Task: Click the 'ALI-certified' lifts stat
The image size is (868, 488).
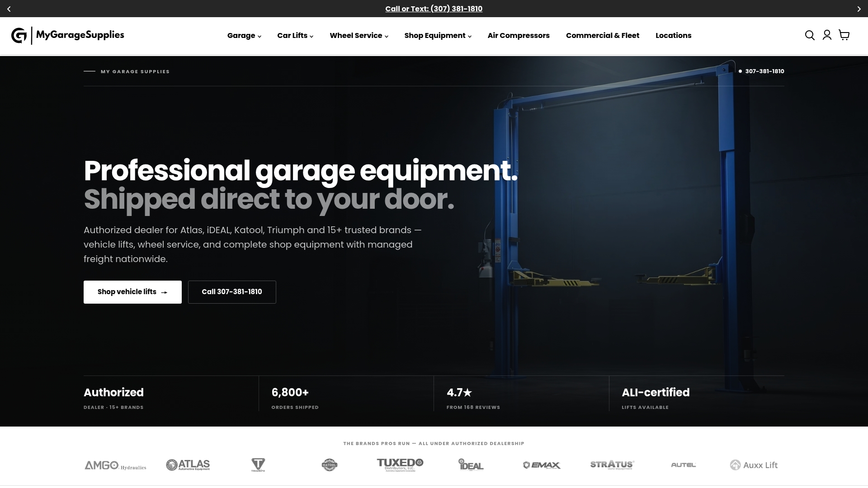Action: click(x=656, y=392)
